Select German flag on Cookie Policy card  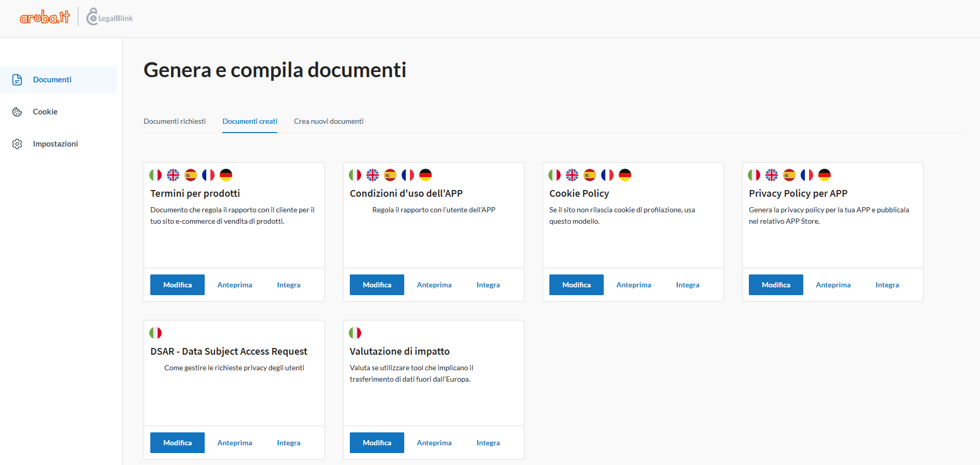pyautogui.click(x=625, y=175)
